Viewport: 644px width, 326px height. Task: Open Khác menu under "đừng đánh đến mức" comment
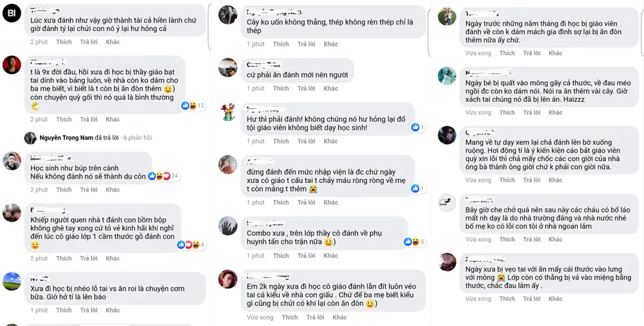[330, 202]
